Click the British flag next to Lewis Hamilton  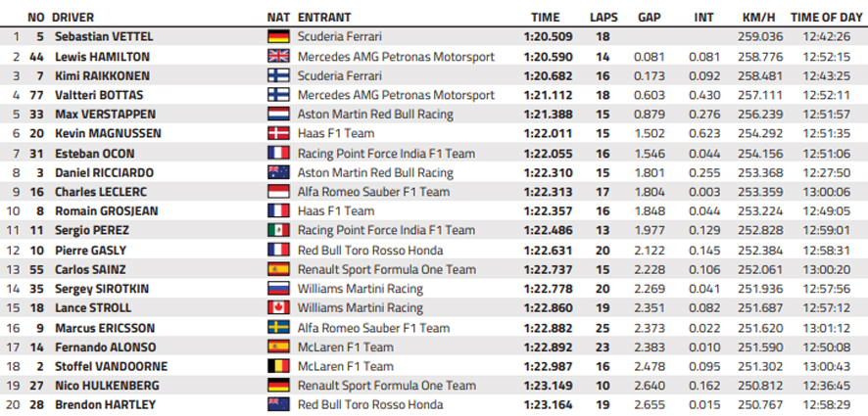[x=278, y=57]
